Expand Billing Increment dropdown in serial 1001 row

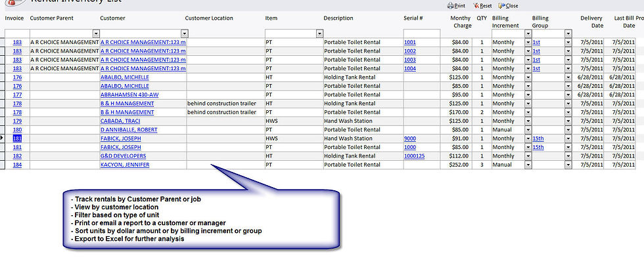click(x=528, y=42)
